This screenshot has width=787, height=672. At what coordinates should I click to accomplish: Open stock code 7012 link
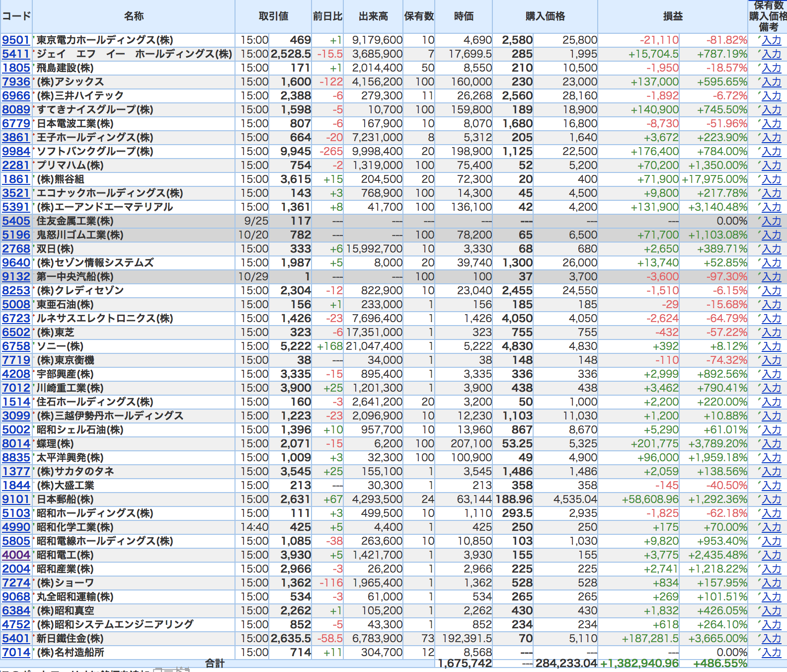pos(16,388)
